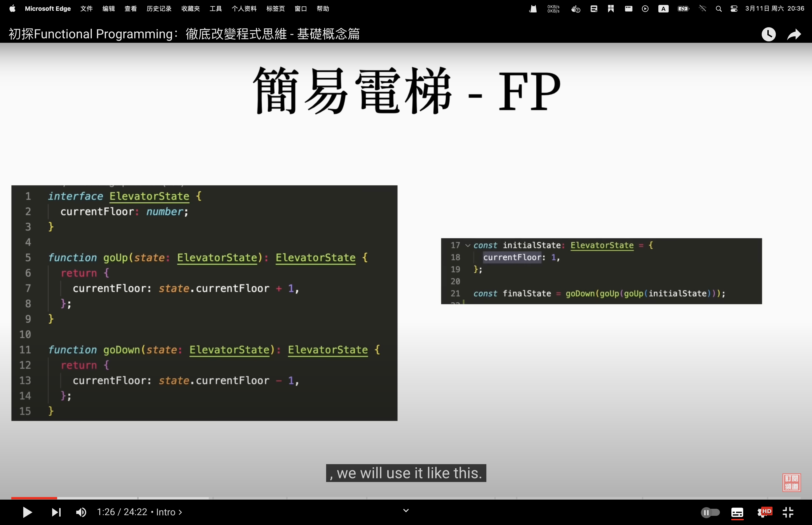Viewport: 812px width, 525px height.
Task: Open the Apple menu
Action: click(12, 8)
